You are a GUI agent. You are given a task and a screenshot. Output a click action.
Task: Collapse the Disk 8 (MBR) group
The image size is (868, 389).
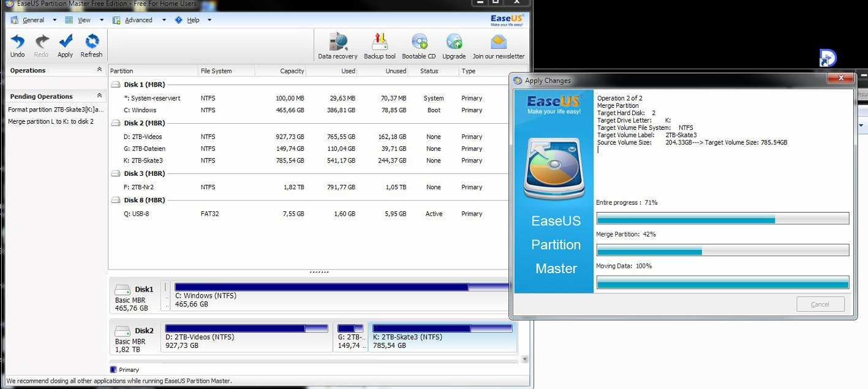coord(116,200)
